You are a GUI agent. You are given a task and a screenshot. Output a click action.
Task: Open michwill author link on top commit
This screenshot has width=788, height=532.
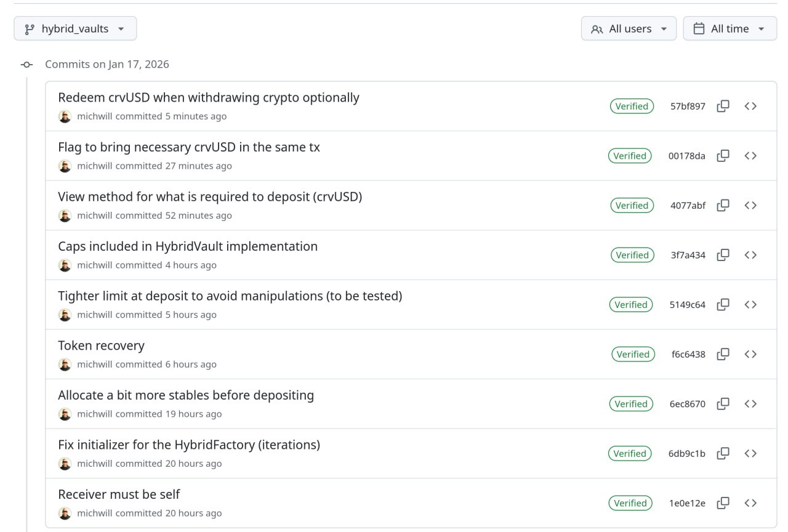[x=95, y=116]
